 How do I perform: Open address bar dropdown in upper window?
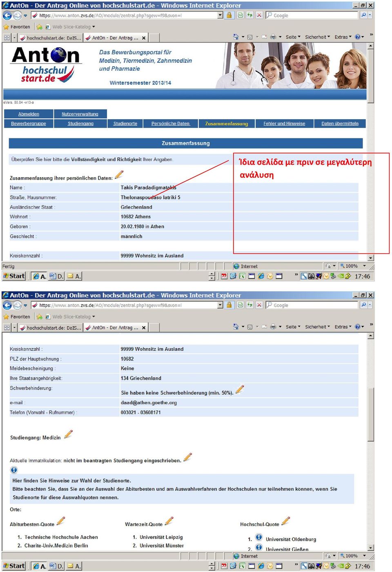pyautogui.click(x=220, y=15)
